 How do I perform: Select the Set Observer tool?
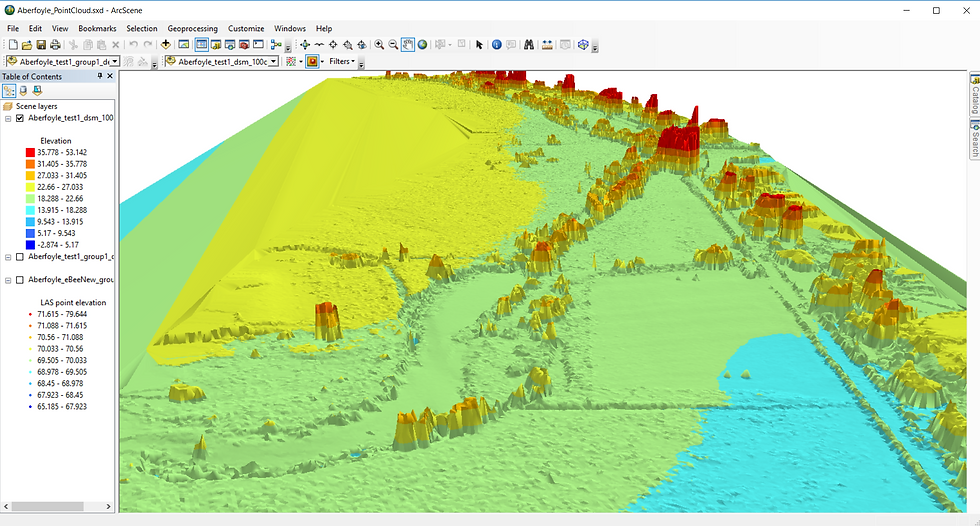(x=362, y=44)
